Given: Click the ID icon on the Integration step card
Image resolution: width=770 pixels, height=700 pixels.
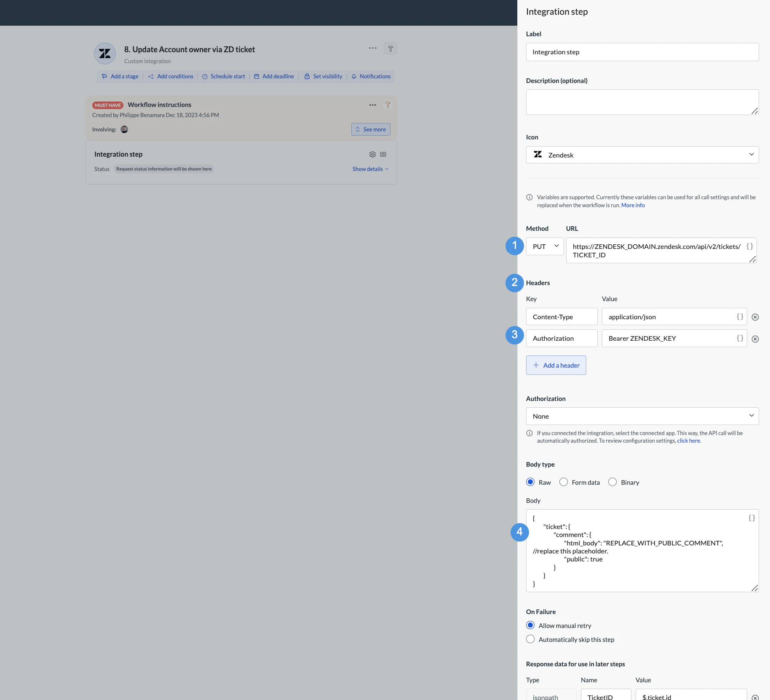Looking at the screenshot, I should [x=383, y=154].
